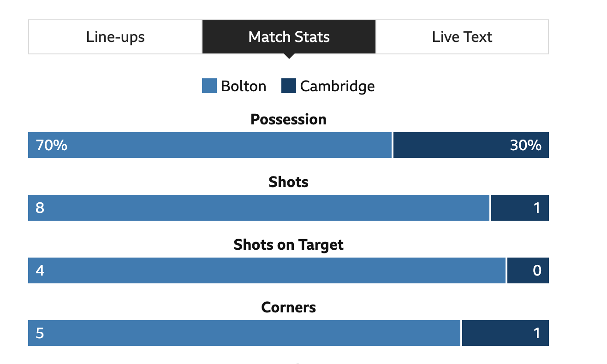Click Cambridge's 1 shot bar segment
This screenshot has width=607, height=364.
point(520,208)
